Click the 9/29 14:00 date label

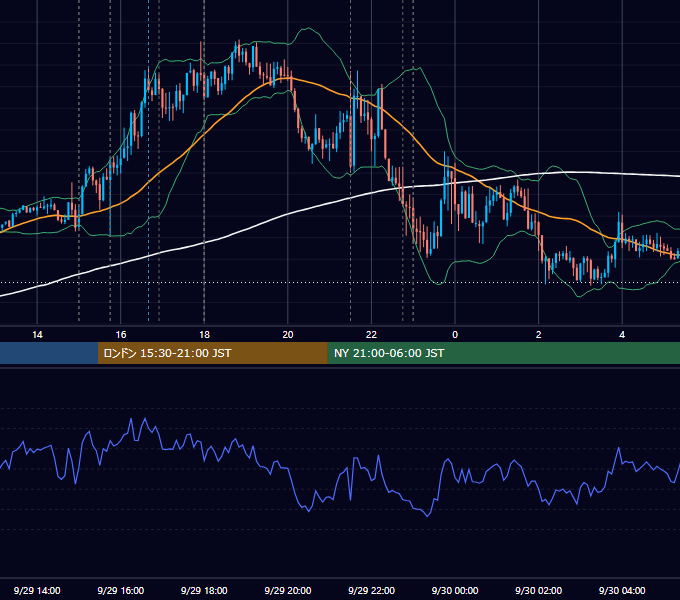pyautogui.click(x=37, y=590)
